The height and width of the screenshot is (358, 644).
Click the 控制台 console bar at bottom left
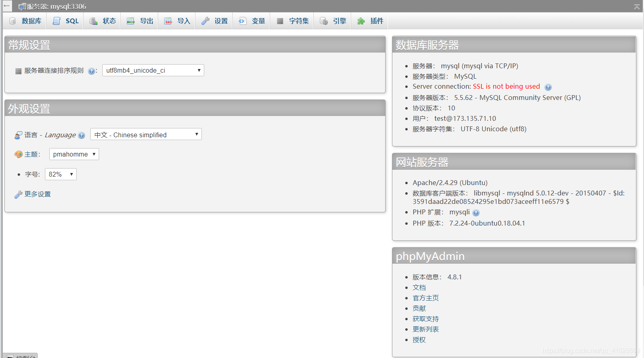pos(21,356)
